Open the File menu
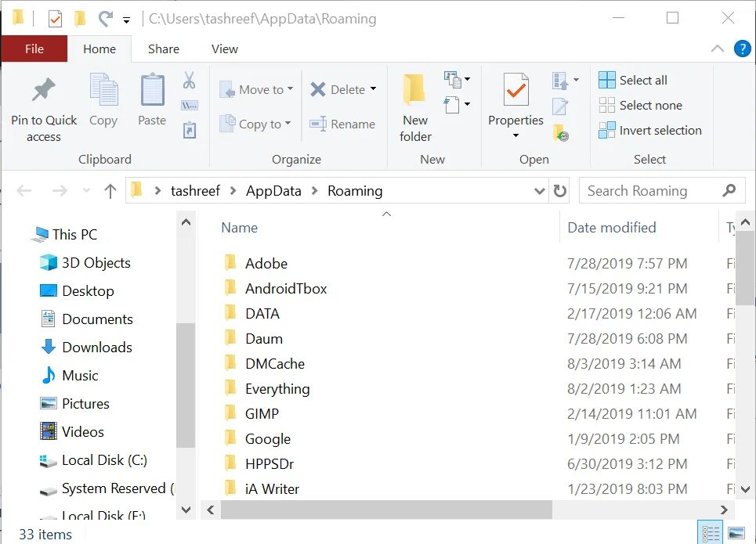Screen dimensions: 756x544 point(34,49)
